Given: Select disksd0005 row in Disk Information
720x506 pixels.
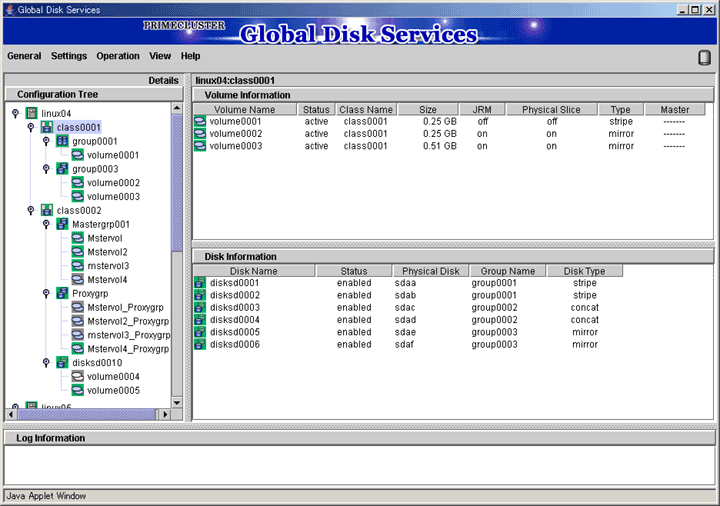Looking at the screenshot, I should point(408,332).
